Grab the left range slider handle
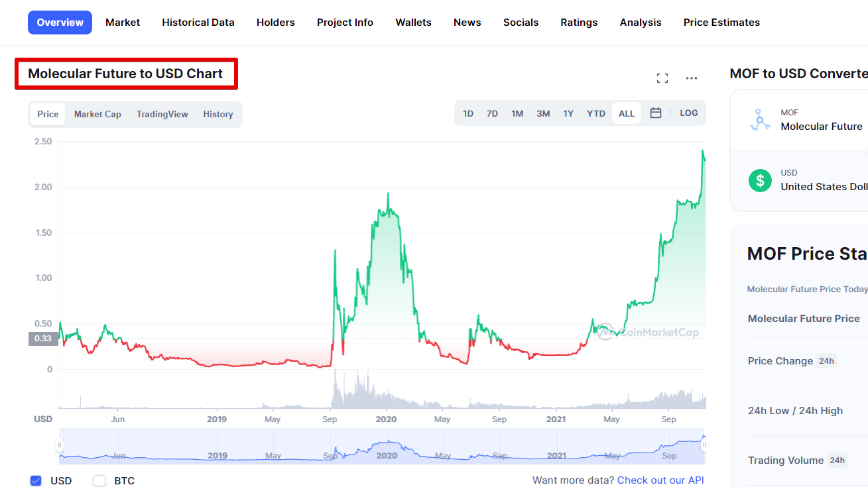The image size is (868, 487). (60, 446)
